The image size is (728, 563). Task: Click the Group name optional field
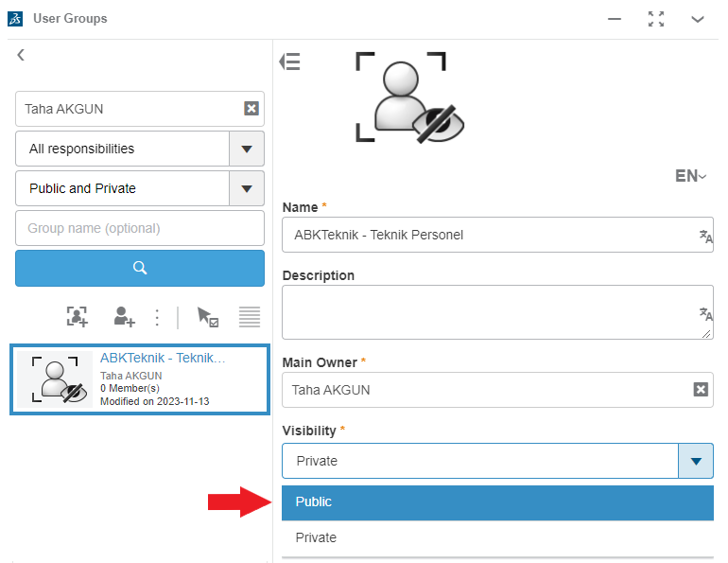(140, 228)
